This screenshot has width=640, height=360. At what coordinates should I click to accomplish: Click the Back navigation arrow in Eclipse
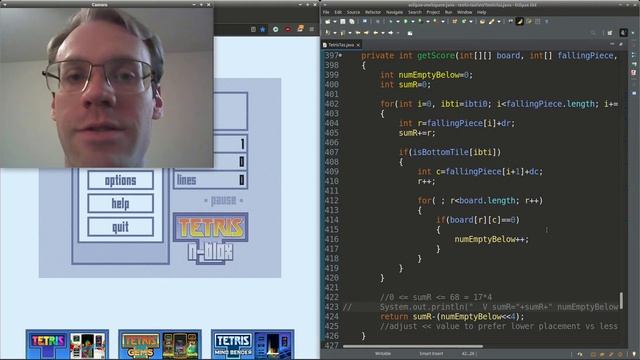(x=376, y=33)
